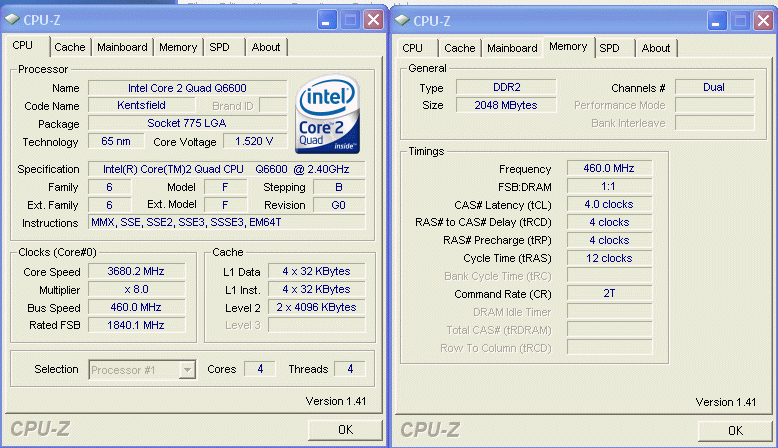This screenshot has height=448, width=778.
Task: Click the CPU-Z icon in left window title bar
Action: (x=12, y=20)
